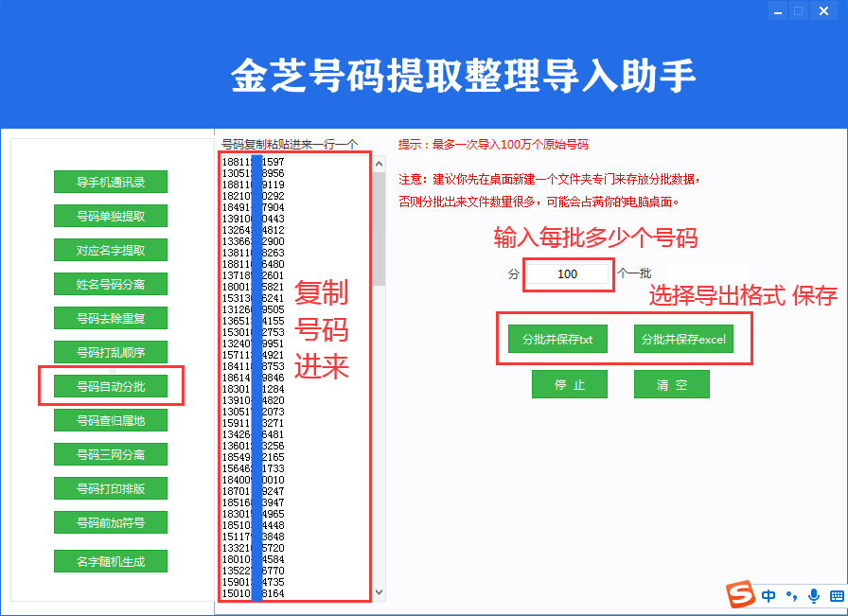The image size is (848, 616).
Task: Choose the 号码前加符号 prefix function
Action: 111,522
